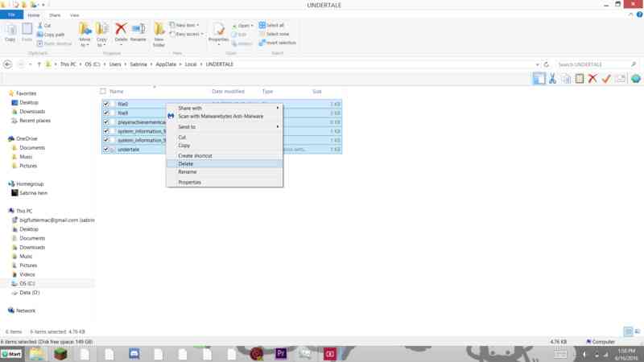The height and width of the screenshot is (362, 644).
Task: Click Copy path in the ribbon
Action: [51, 35]
